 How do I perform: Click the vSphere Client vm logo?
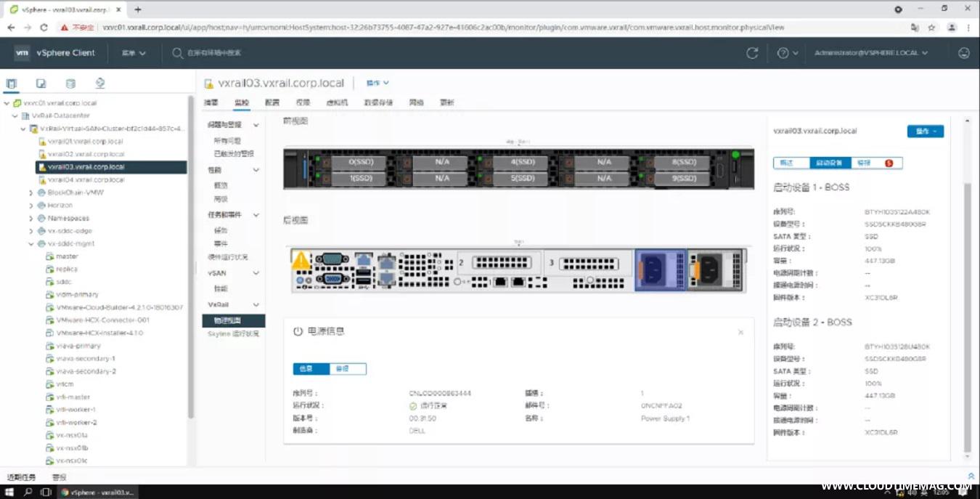[23, 53]
